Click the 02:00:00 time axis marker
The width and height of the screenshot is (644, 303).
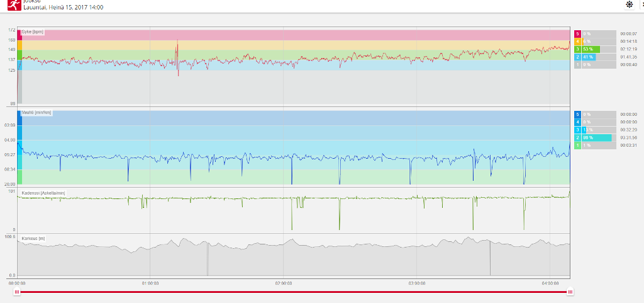click(283, 284)
